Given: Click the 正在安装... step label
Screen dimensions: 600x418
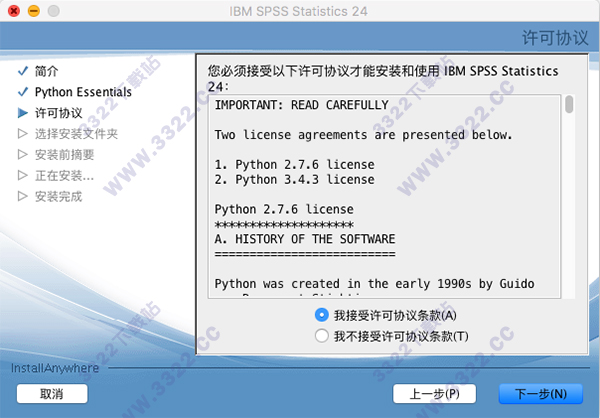Looking at the screenshot, I should click(64, 175).
